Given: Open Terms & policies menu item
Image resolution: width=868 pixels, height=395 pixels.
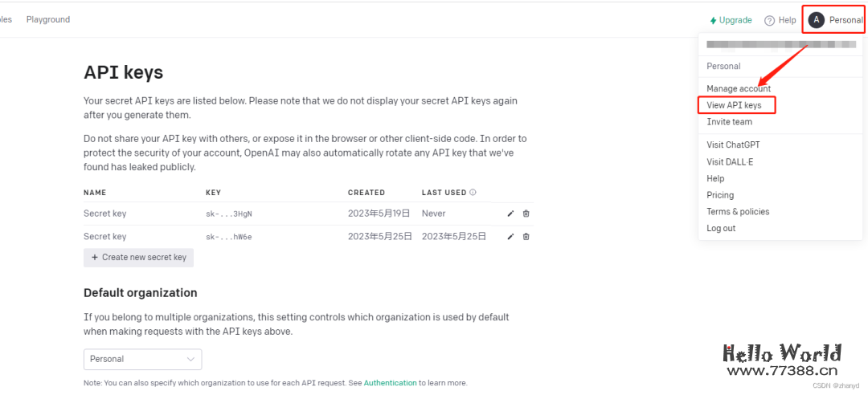Looking at the screenshot, I should click(x=738, y=212).
